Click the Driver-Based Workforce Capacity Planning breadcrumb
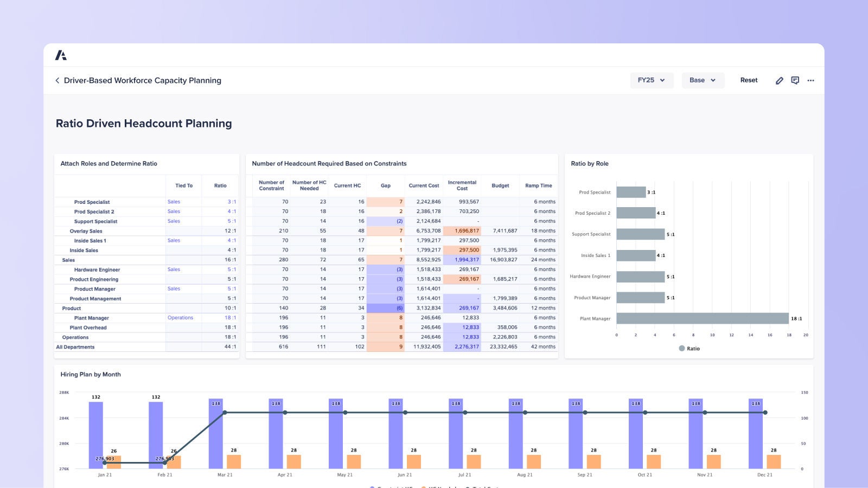Screen dimensions: 868x488 tap(143, 80)
